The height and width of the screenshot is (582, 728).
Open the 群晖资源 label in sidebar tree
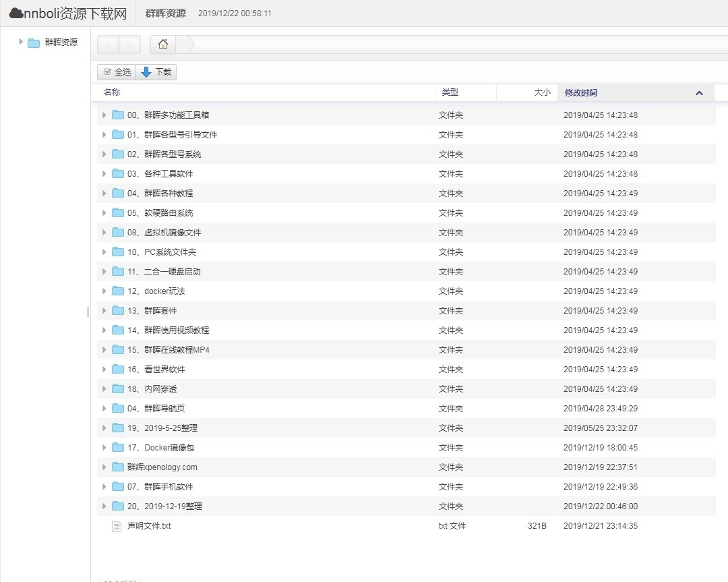click(x=61, y=42)
